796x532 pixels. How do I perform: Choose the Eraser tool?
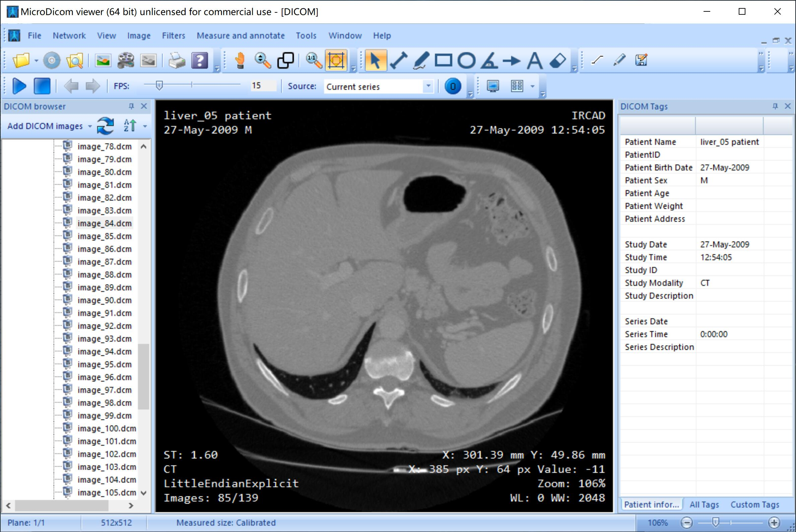557,61
